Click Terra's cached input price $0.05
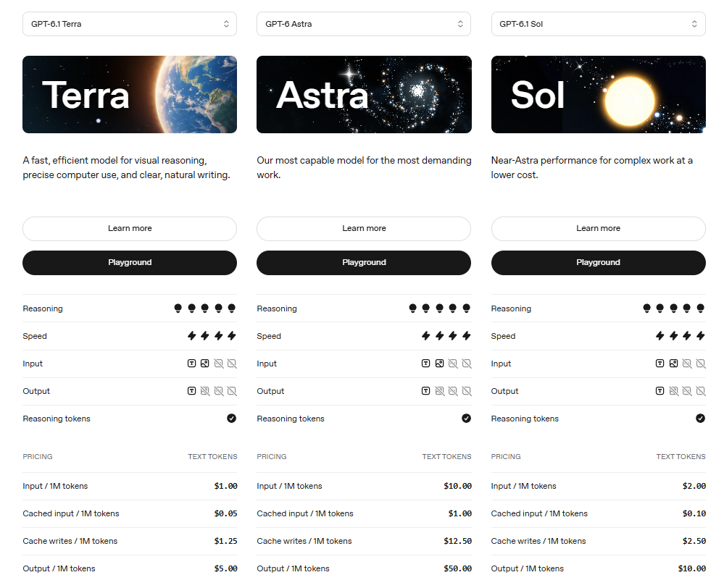The height and width of the screenshot is (588, 724). tap(226, 513)
